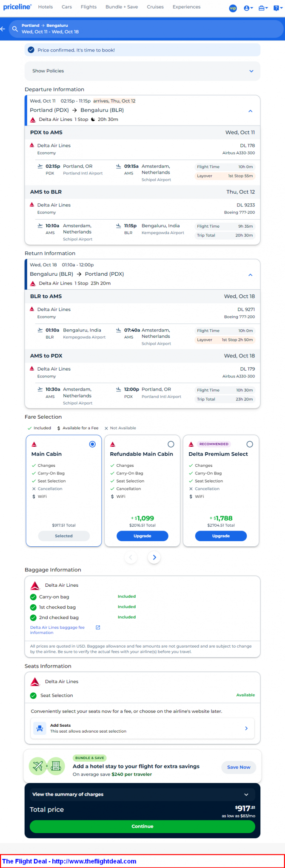The width and height of the screenshot is (285, 868).
Task: Open the trips briefcase icon
Action: pos(262,8)
